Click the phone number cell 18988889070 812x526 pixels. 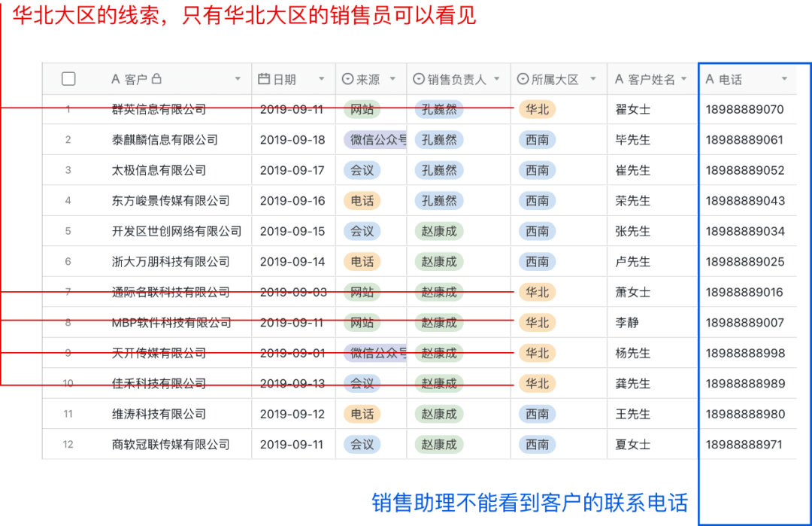point(744,109)
